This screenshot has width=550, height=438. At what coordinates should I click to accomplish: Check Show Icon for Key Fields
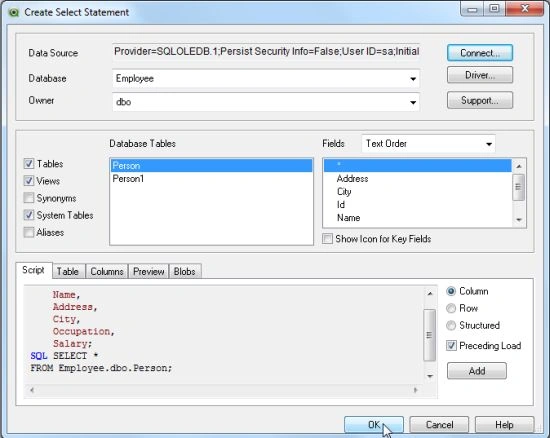[327, 239]
